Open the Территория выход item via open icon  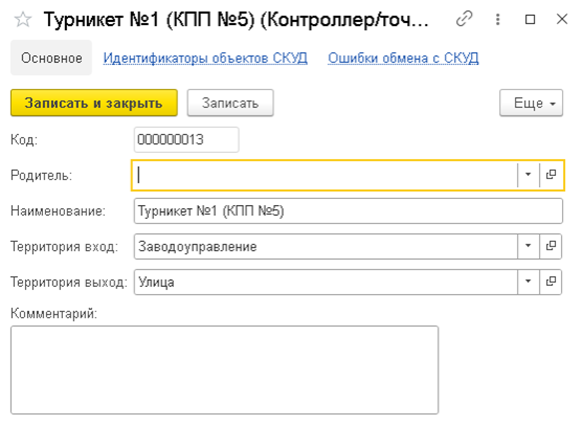tap(551, 282)
